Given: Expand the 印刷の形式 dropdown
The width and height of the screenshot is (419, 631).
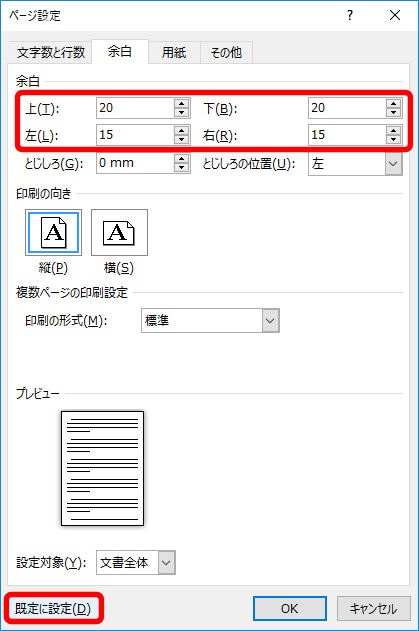Looking at the screenshot, I should pyautogui.click(x=270, y=321).
